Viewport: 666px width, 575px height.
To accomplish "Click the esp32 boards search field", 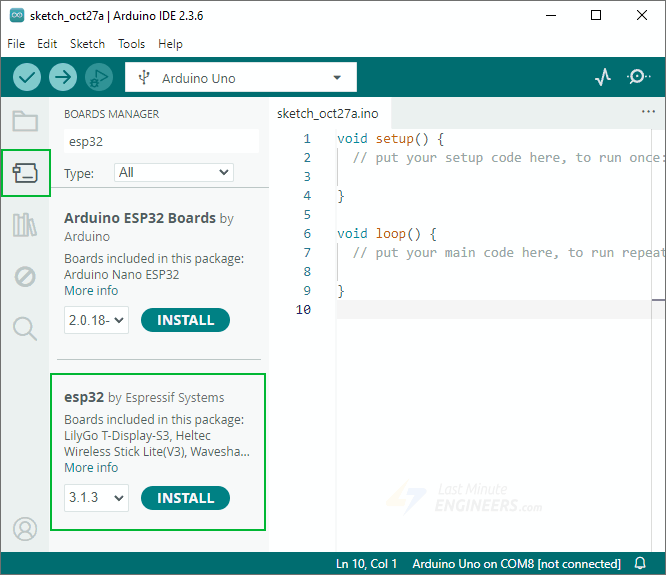I will [x=161, y=141].
